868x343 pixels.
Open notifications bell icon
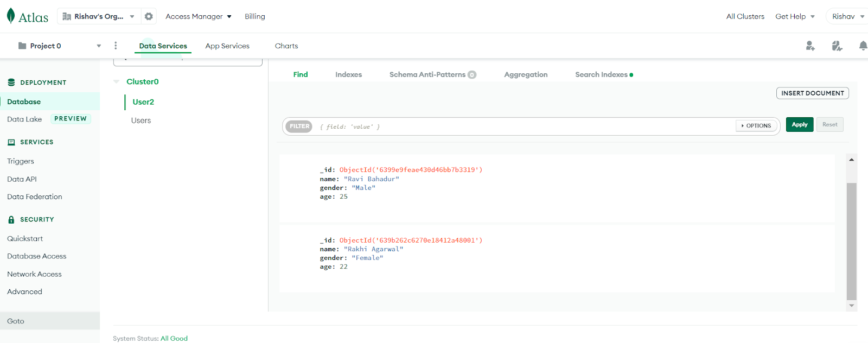pyautogui.click(x=863, y=46)
